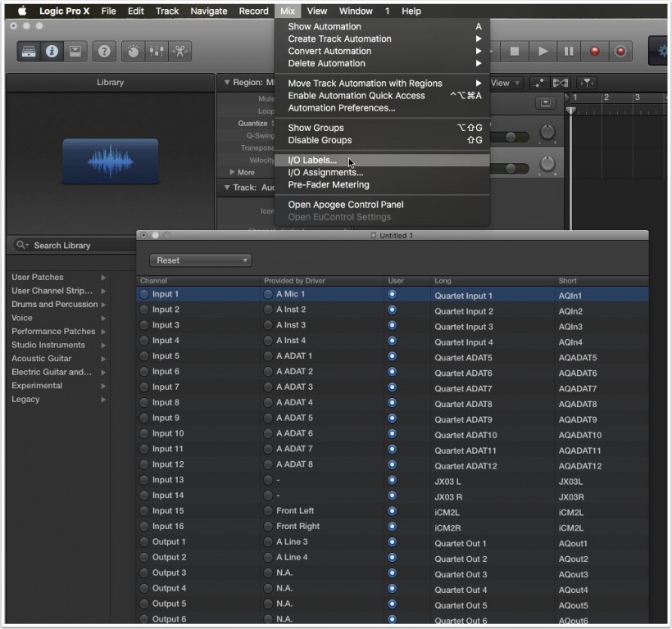Click the Quantize stepper in Region inspector
Image resolution: width=672 pixels, height=629 pixels.
(273, 124)
